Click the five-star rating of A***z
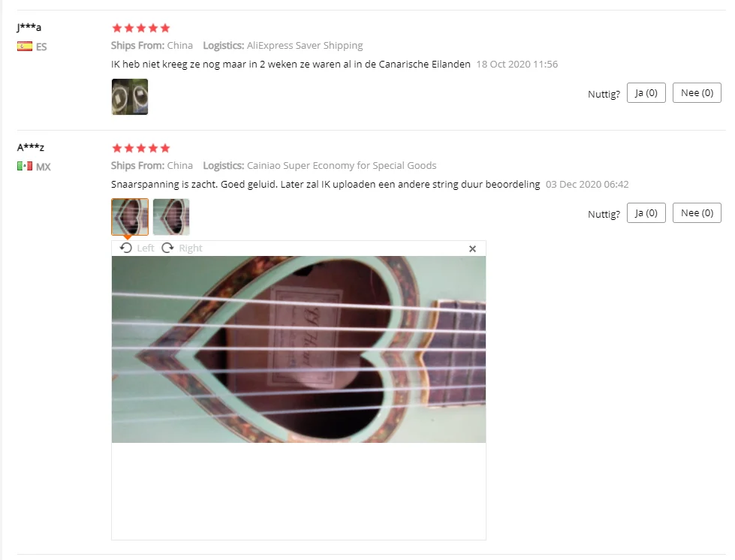 (x=140, y=148)
